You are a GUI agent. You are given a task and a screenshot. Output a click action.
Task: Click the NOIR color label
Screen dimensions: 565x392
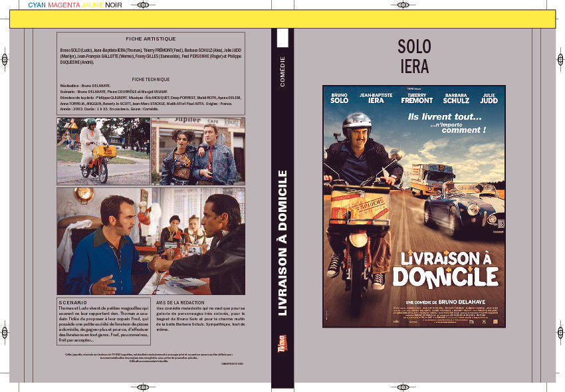(114, 5)
